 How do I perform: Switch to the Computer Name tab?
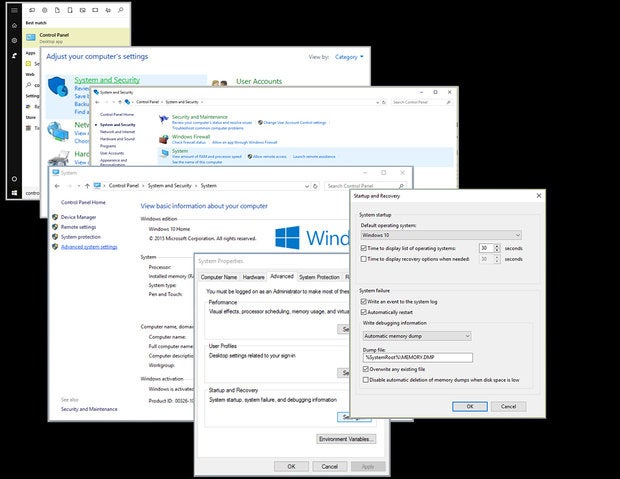(x=219, y=277)
